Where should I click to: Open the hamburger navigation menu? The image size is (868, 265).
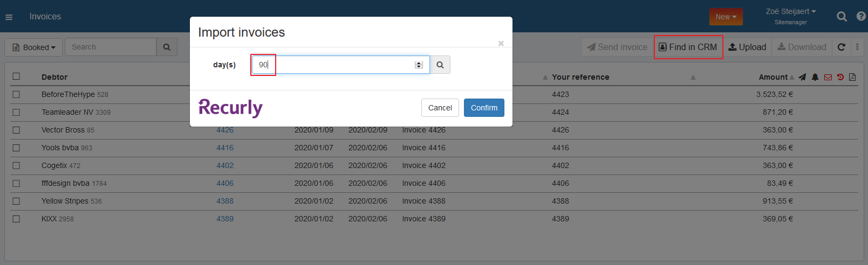click(9, 17)
